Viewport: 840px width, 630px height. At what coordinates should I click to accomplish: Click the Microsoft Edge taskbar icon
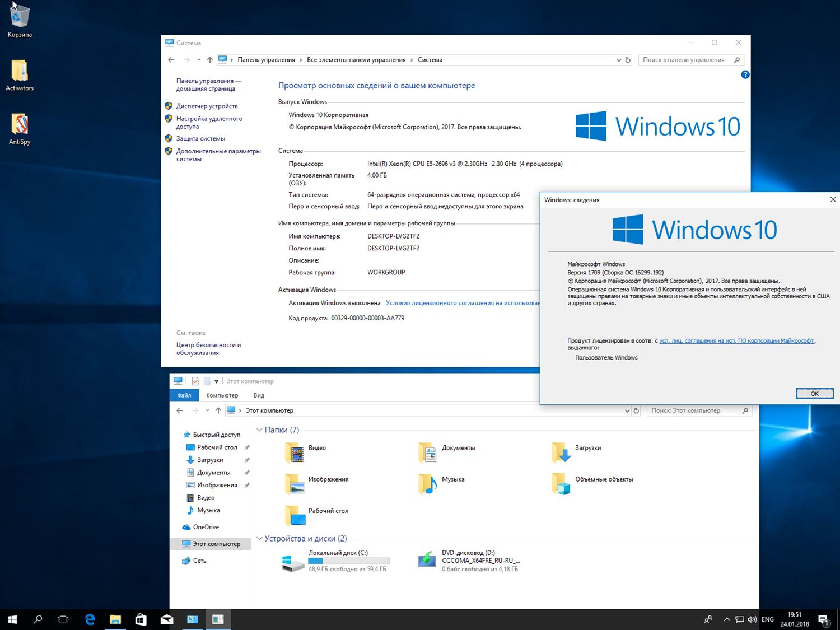point(90,619)
